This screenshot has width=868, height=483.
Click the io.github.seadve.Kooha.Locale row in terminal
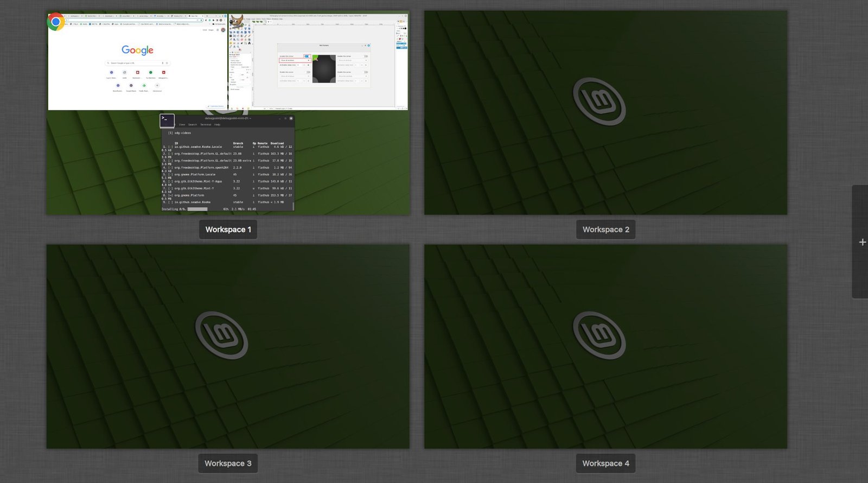(227, 147)
